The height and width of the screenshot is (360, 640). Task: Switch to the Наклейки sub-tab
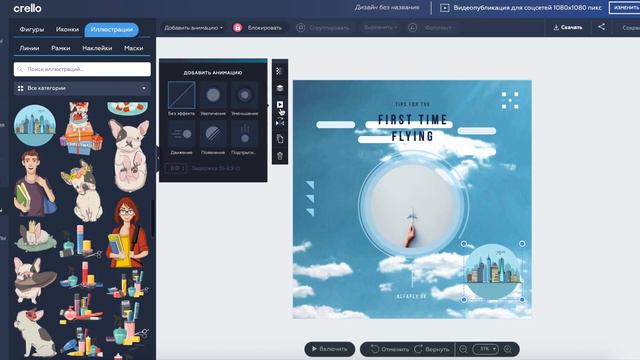pyautogui.click(x=97, y=48)
